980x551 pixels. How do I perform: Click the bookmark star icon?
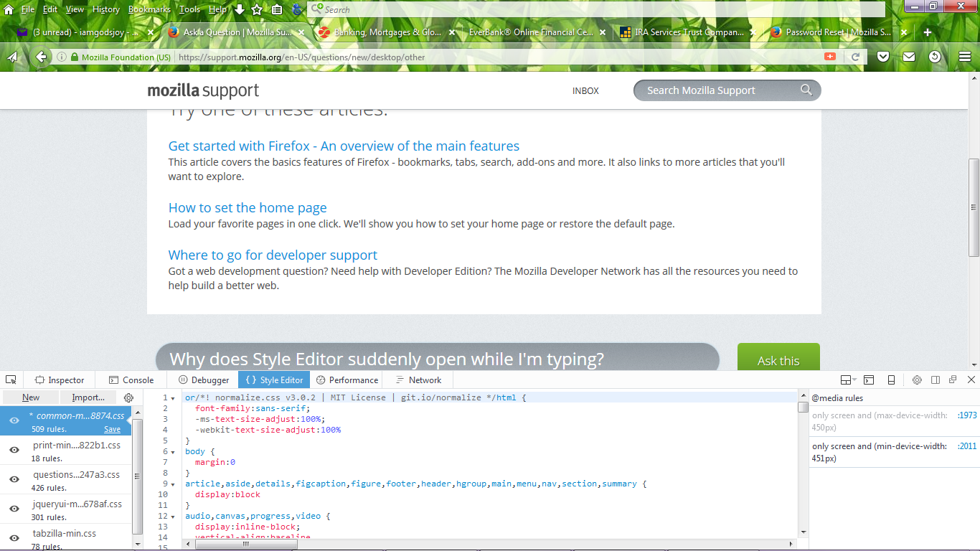tap(257, 9)
